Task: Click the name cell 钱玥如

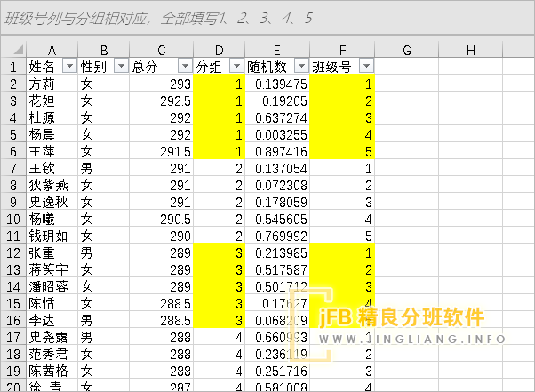Action: pyautogui.click(x=52, y=236)
